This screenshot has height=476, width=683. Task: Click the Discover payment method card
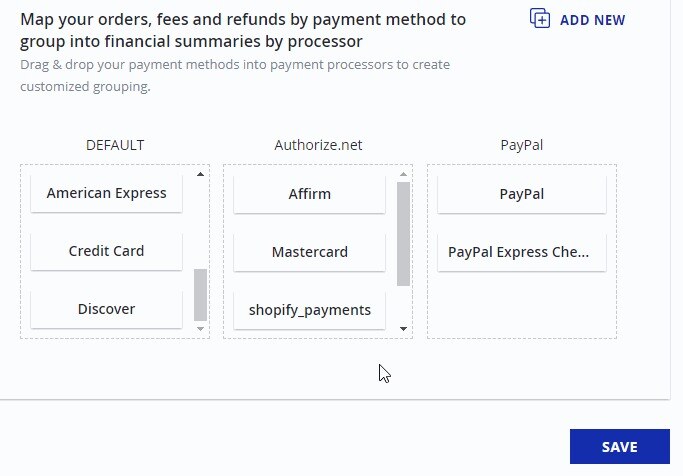(106, 309)
